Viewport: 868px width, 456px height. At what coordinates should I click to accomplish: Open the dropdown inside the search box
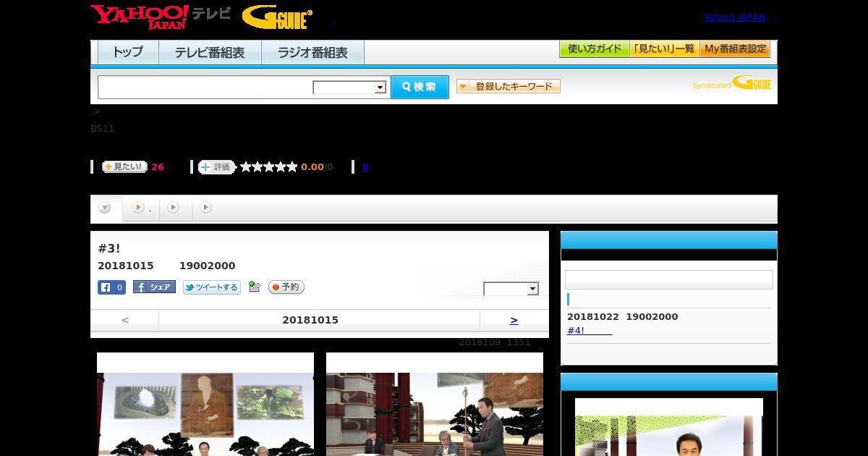tap(349, 88)
